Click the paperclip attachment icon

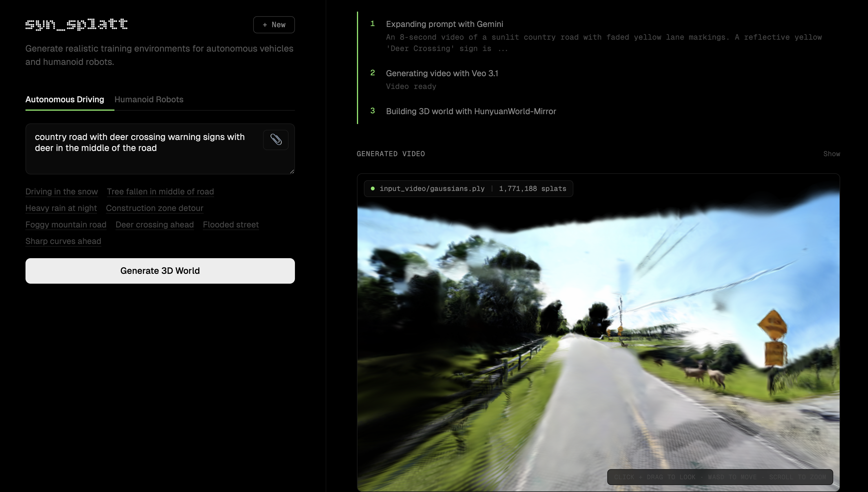click(x=275, y=140)
